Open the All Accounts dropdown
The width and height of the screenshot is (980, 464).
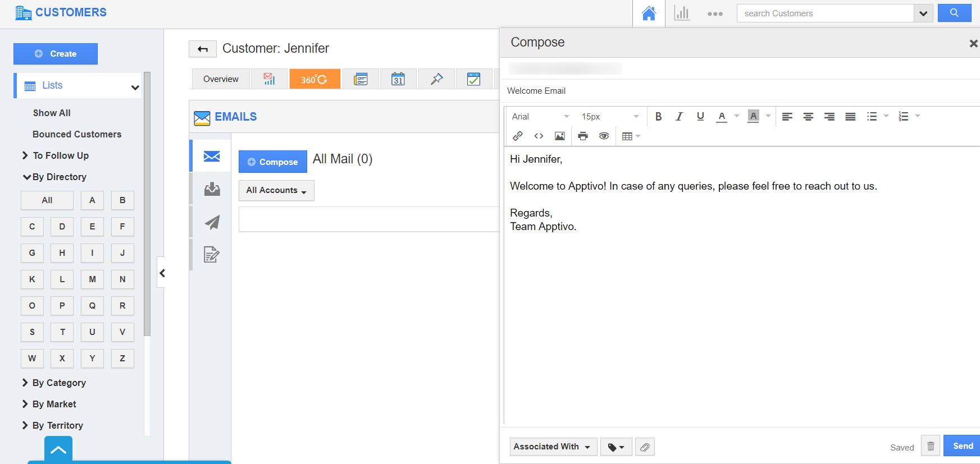276,190
